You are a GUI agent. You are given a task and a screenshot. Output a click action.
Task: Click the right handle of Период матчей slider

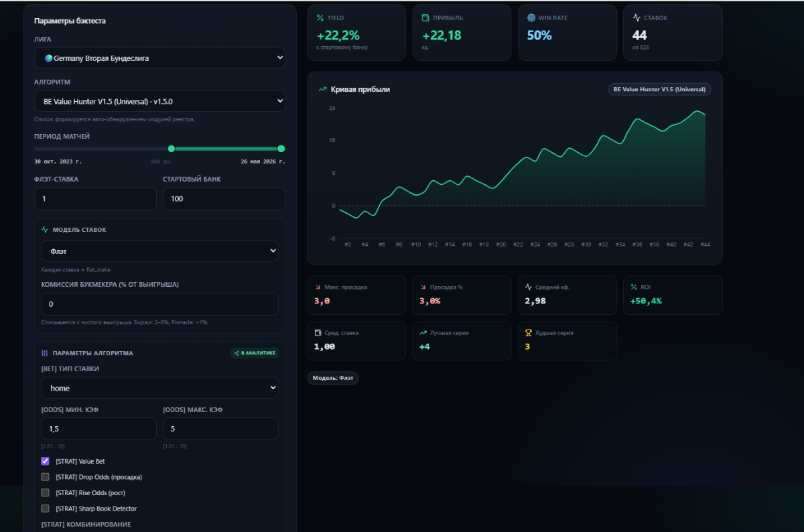(281, 149)
